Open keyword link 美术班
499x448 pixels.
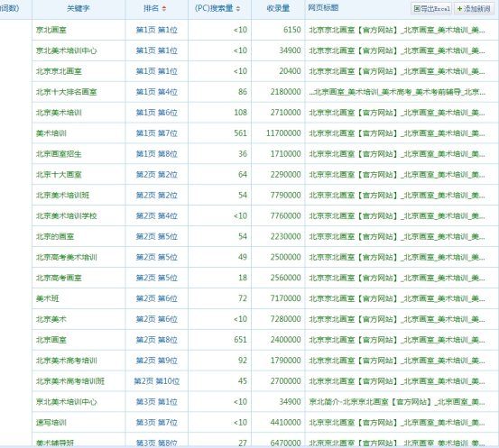coord(48,298)
